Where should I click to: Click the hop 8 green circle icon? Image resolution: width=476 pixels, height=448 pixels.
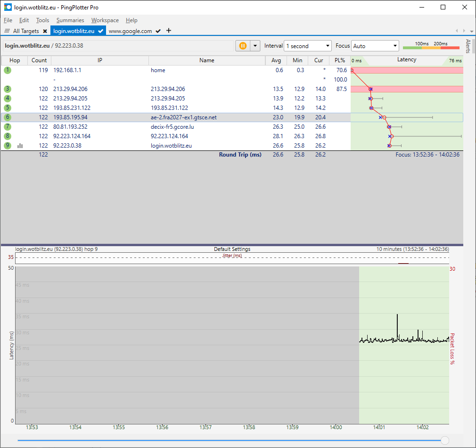point(8,136)
